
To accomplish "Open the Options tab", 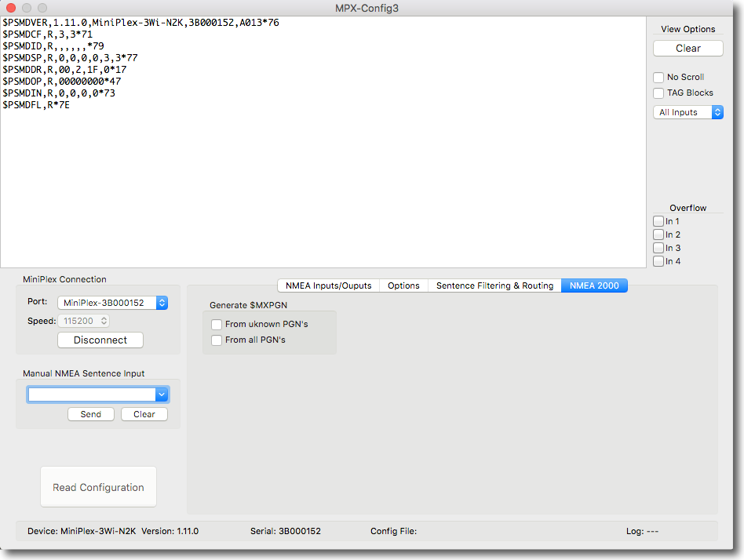I will (x=403, y=285).
